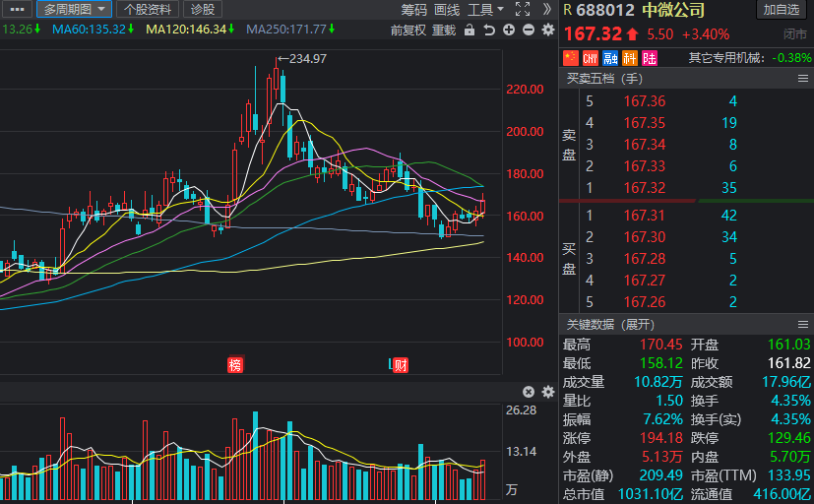Click the 加自选 button
The height and width of the screenshot is (504, 814).
(x=783, y=10)
